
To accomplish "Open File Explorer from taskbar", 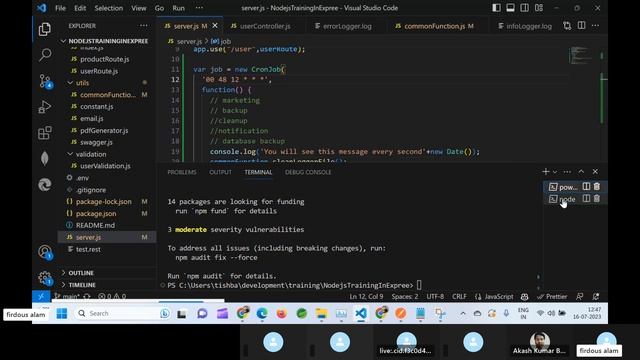I will (x=322, y=313).
